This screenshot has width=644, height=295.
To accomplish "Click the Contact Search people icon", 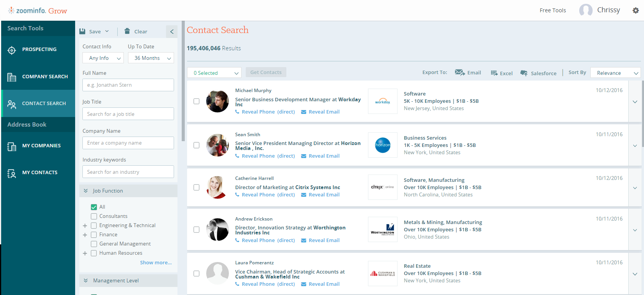I will [12, 104].
